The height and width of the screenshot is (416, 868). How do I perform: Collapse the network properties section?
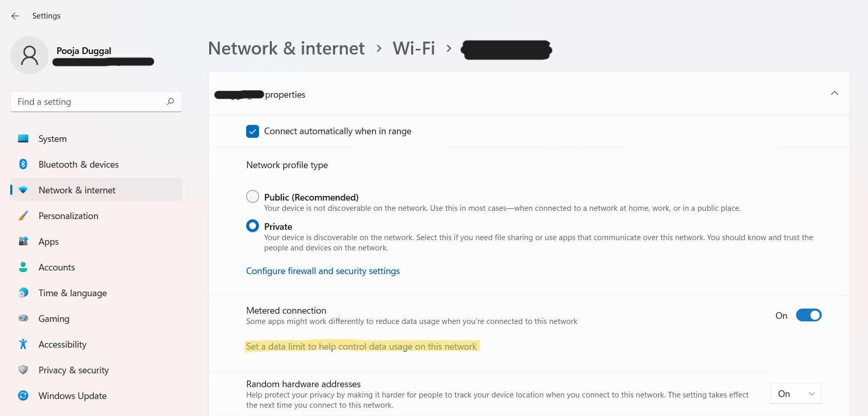(x=834, y=94)
